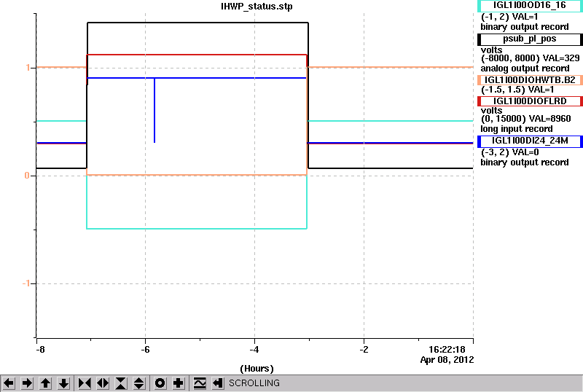Click the circle auto-scale icon
Image resolution: width=583 pixels, height=392 pixels.
tap(160, 383)
